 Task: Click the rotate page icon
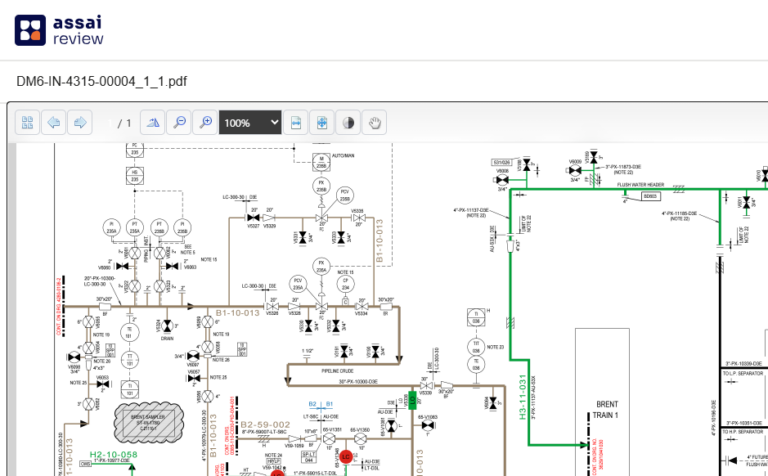pyautogui.click(x=153, y=123)
